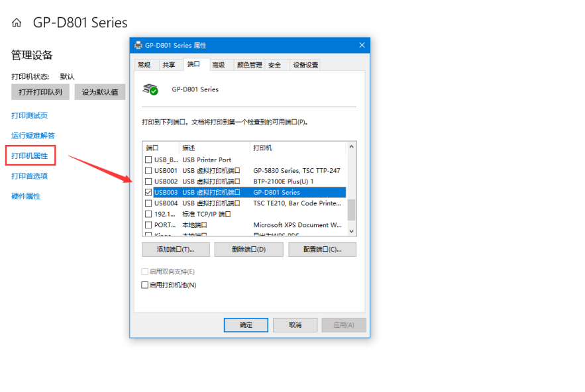
Task: Check the USB004 port checkbox
Action: click(x=148, y=203)
